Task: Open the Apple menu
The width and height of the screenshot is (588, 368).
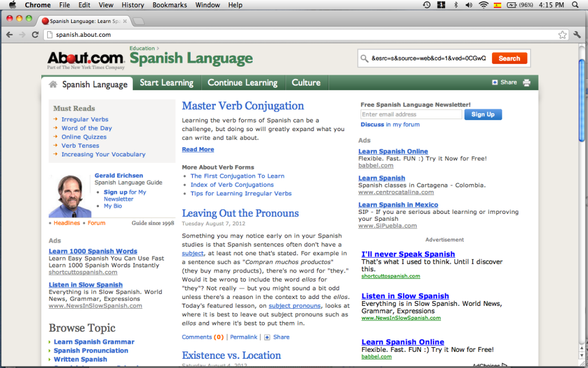Action: [x=13, y=5]
